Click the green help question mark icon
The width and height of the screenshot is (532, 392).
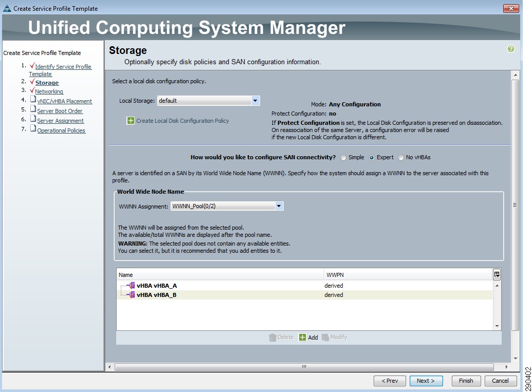(x=510, y=49)
